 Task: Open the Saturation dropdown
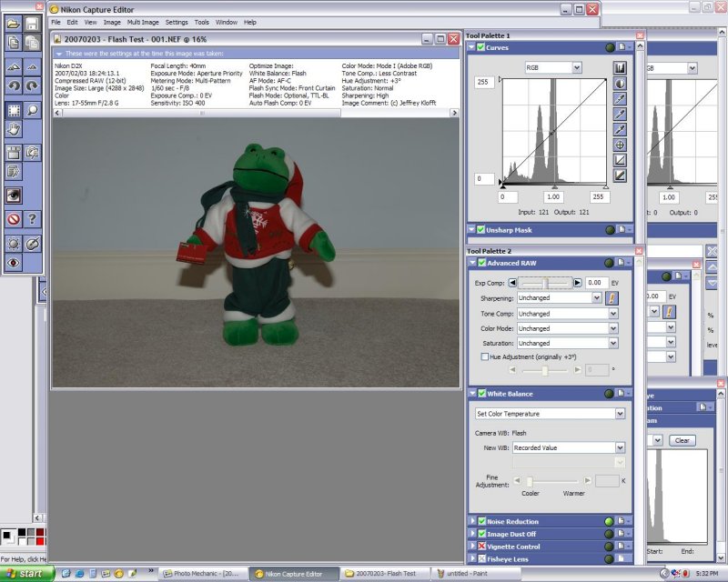[613, 344]
